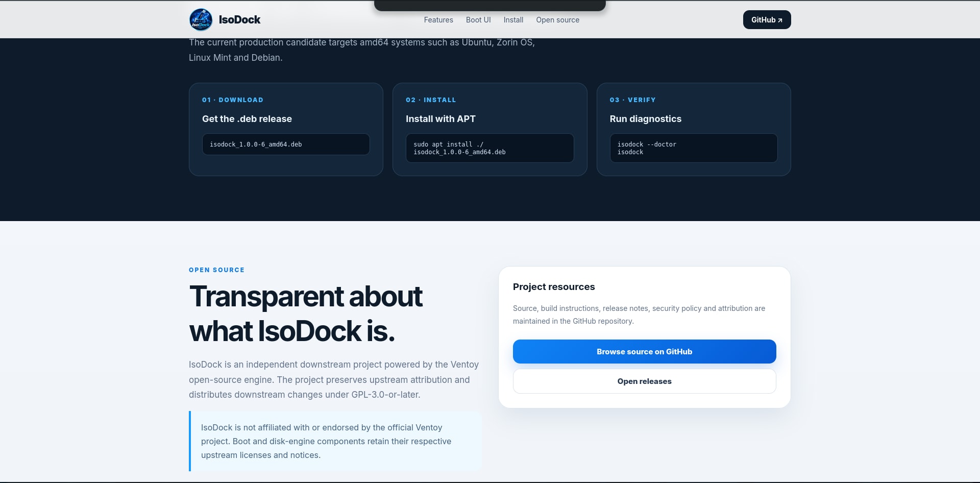Click the not affiliated with Ventoy notice

335,441
